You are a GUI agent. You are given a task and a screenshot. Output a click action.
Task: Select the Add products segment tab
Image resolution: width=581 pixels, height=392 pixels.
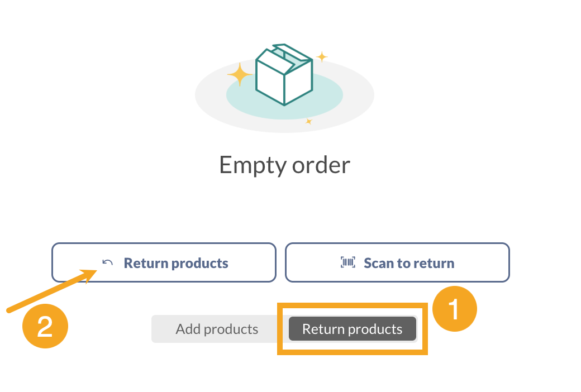coord(217,329)
